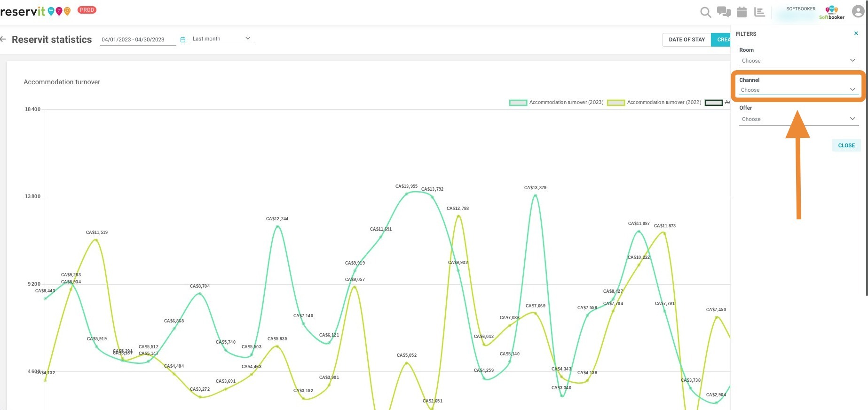The height and width of the screenshot is (410, 868).
Task: Open the date picker calendar icon
Action: tap(183, 40)
